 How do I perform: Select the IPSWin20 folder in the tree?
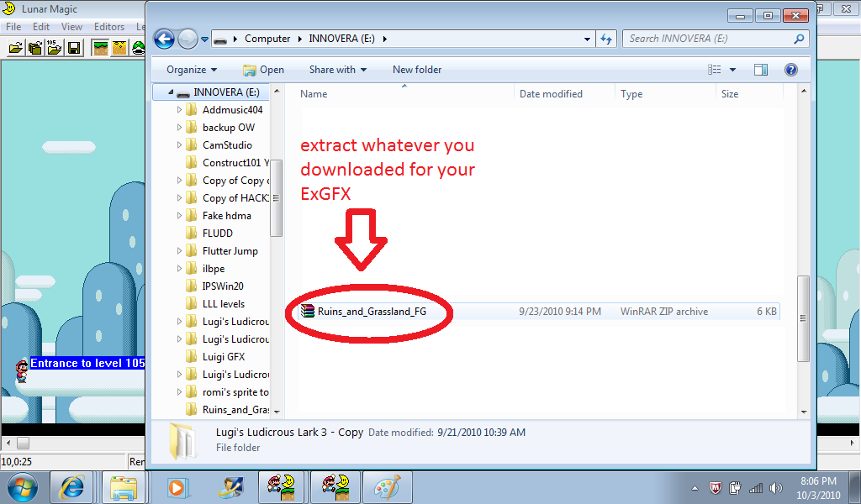pos(223,286)
